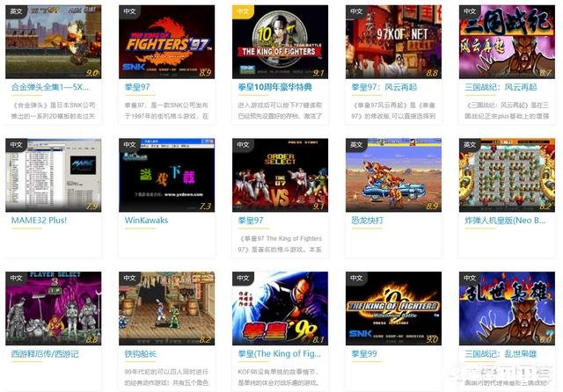Open the WinKawaks title link

coord(146,221)
